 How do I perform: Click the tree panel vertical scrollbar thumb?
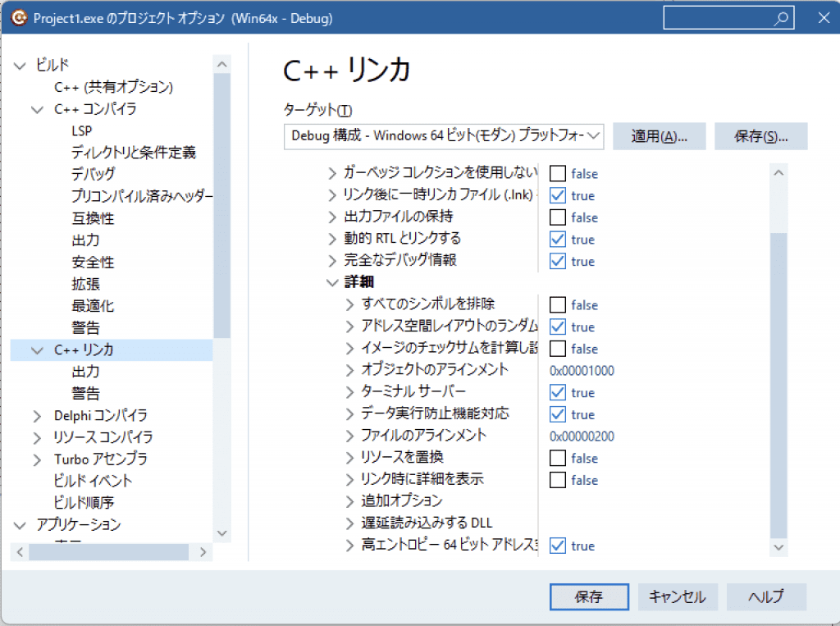tap(221, 206)
